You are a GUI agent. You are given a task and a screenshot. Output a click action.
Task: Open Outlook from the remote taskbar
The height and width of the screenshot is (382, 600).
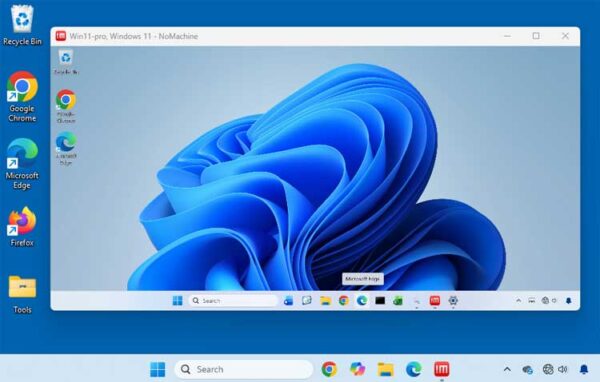(x=288, y=301)
